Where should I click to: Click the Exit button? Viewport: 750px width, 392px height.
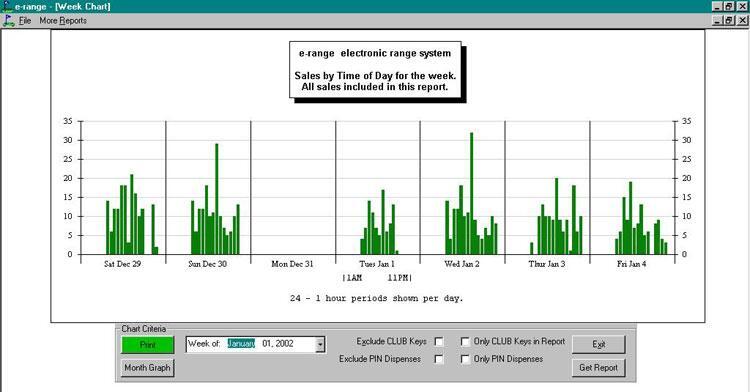(598, 344)
